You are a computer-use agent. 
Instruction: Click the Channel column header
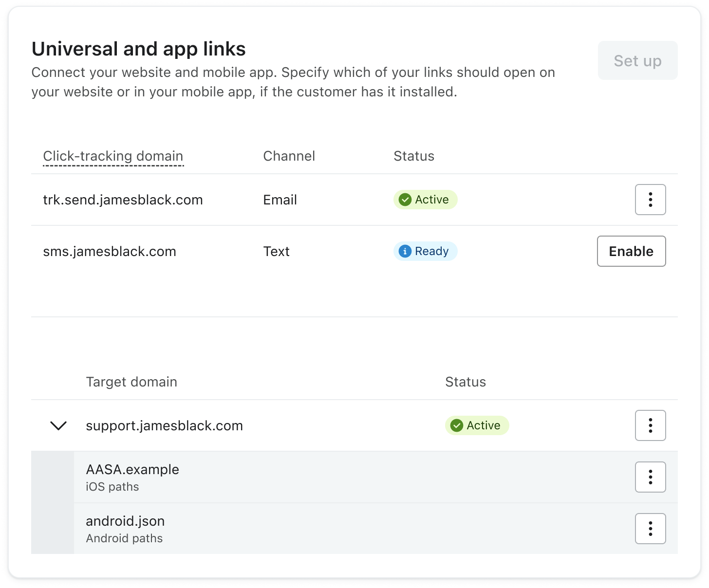[x=289, y=156]
